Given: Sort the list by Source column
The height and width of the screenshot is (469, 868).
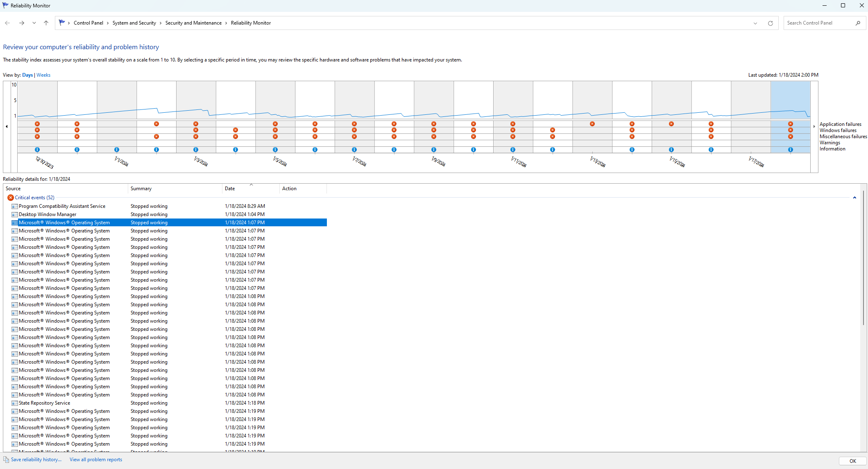Looking at the screenshot, I should 66,189.
